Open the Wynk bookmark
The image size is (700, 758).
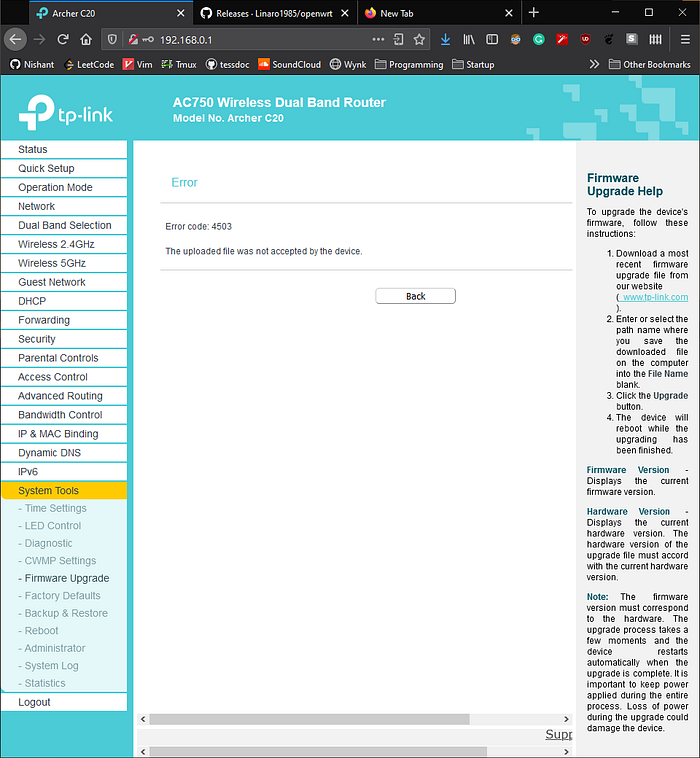pyautogui.click(x=348, y=64)
